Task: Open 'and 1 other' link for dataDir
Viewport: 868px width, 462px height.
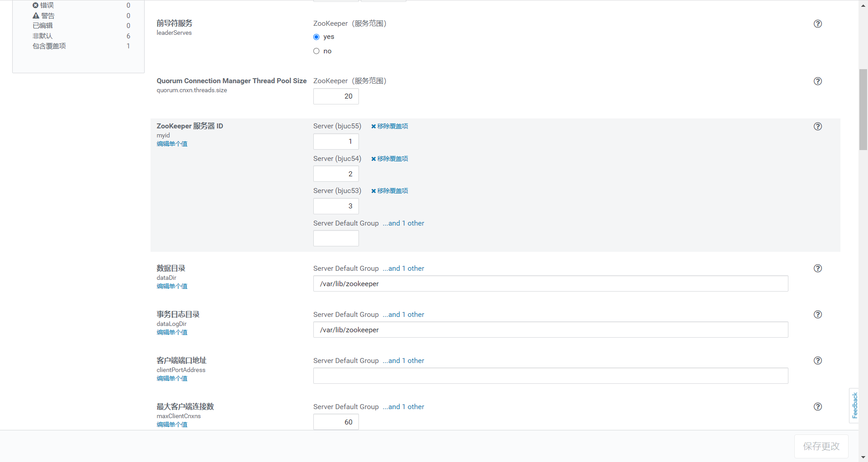Action: coord(403,269)
